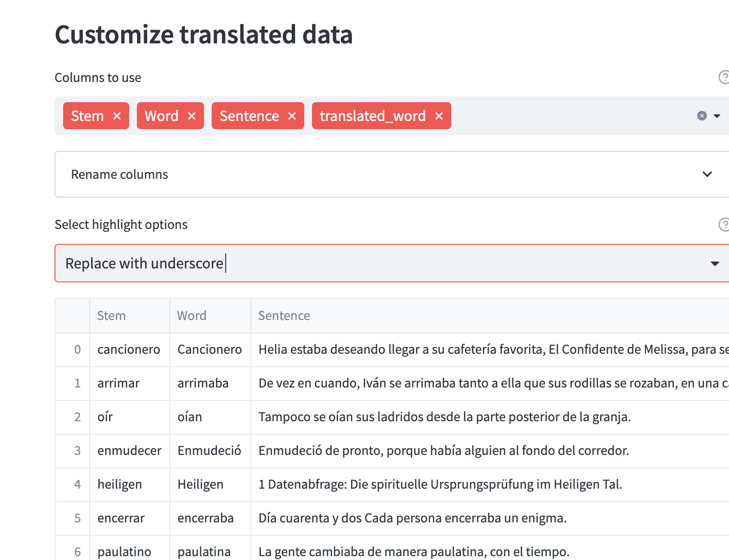This screenshot has height=560, width=729.
Task: Click the Word column header
Action: pyautogui.click(x=191, y=316)
